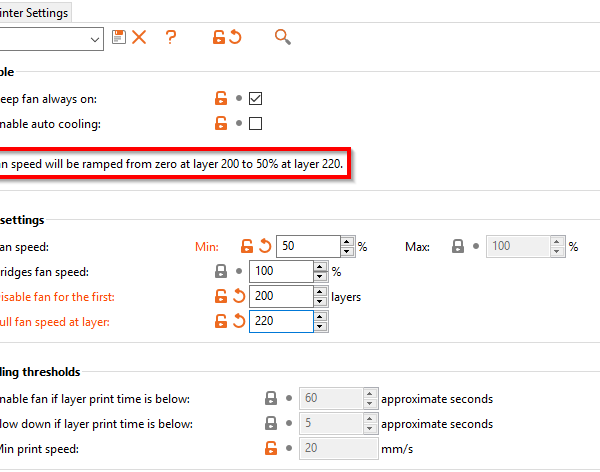
Task: Click the grey lock icon beside Bridges fan speed
Action: 220,271
